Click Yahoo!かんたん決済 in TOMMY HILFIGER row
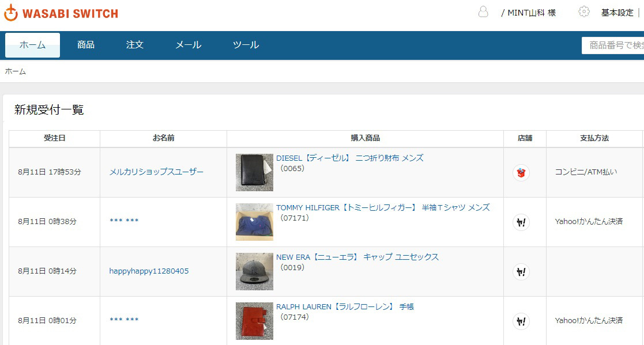 (x=589, y=222)
